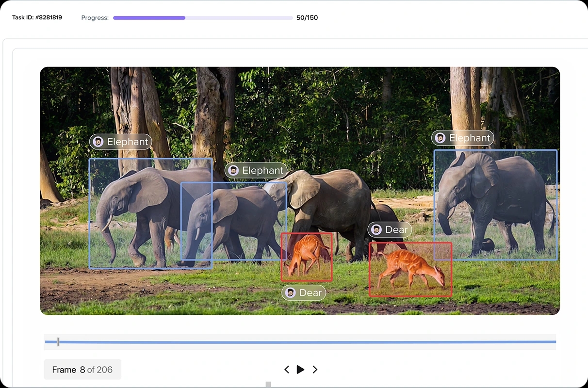
Task: Click the purple task progress bar
Action: [x=202, y=18]
